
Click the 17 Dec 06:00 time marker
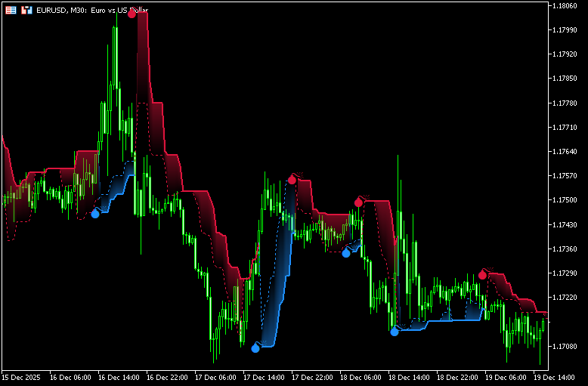[x=215, y=376]
